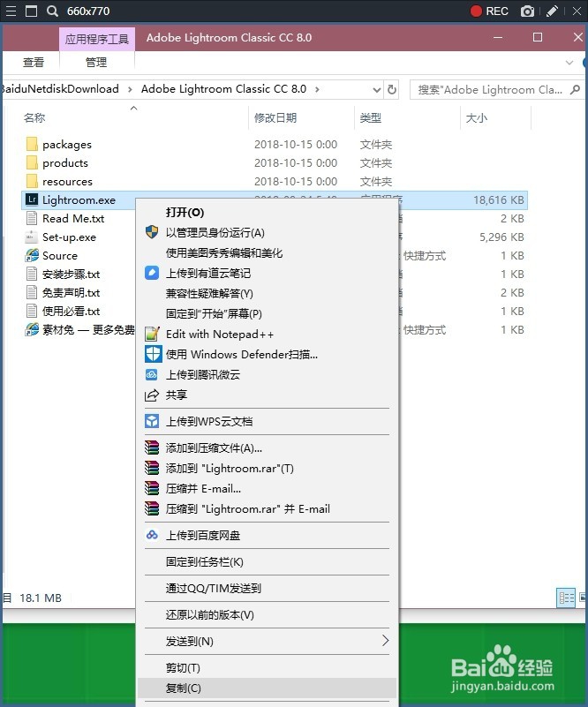Select 还原以前的版本(V)
Screen dimensions: 588x707
click(x=266, y=614)
